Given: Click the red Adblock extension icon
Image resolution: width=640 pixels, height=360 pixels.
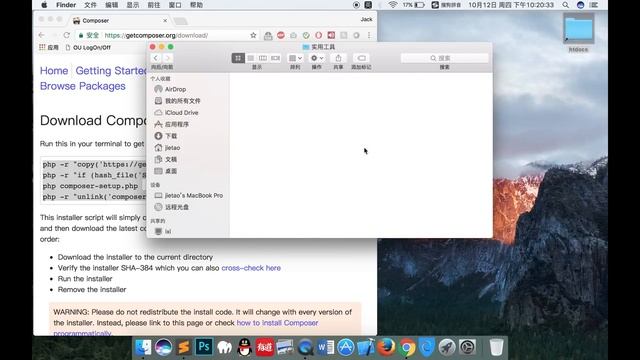Looking at the screenshot, I should pyautogui.click(x=280, y=36).
